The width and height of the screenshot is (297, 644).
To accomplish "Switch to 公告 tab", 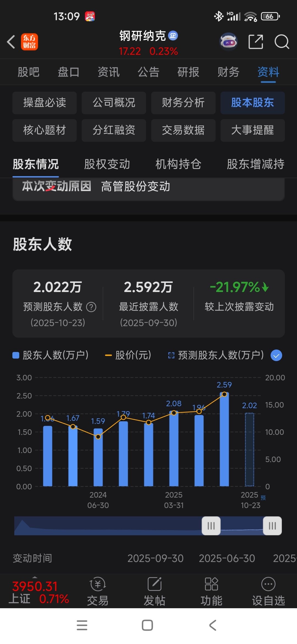I will click(x=148, y=72).
